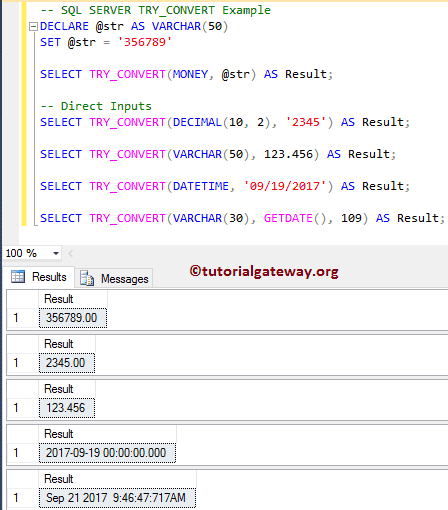Click Result column header above 123.456

67,389
